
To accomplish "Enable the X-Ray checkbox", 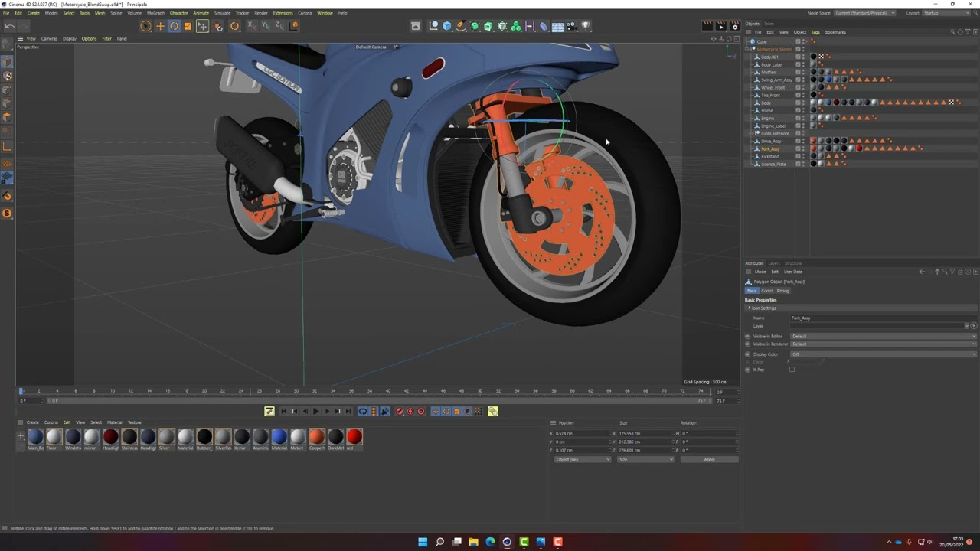I will click(x=792, y=370).
